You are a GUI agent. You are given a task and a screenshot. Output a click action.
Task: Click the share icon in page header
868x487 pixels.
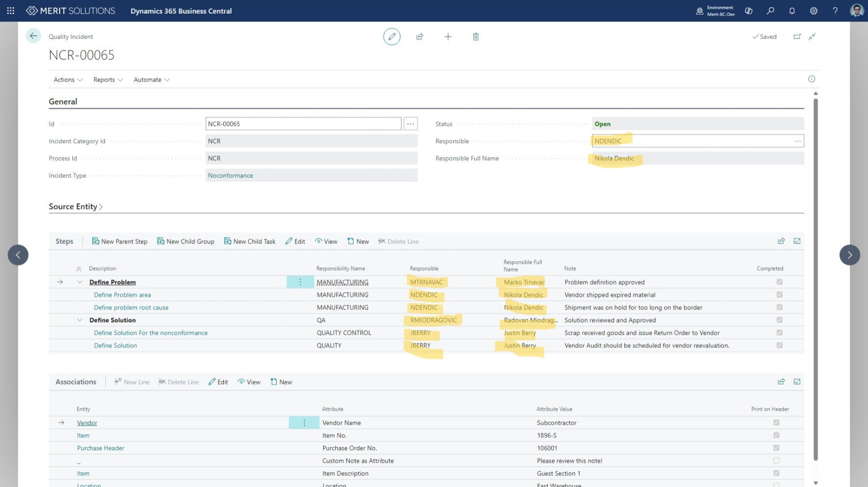coord(419,37)
